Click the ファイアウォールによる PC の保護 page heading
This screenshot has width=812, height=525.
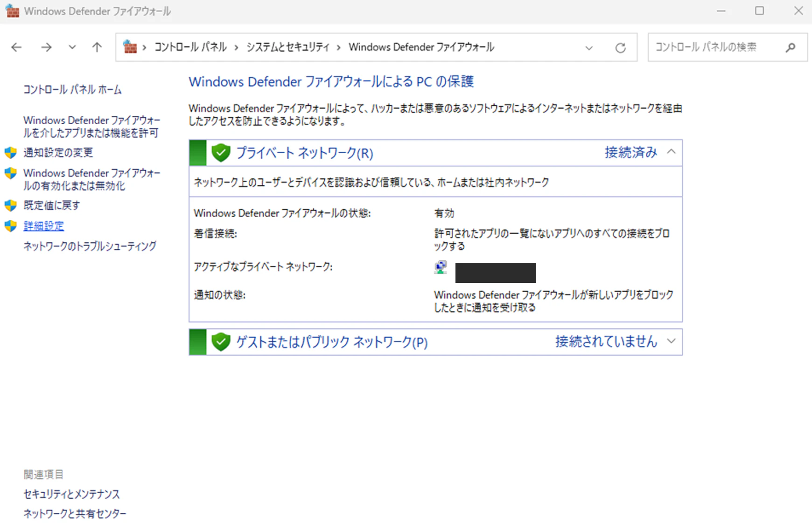click(331, 82)
